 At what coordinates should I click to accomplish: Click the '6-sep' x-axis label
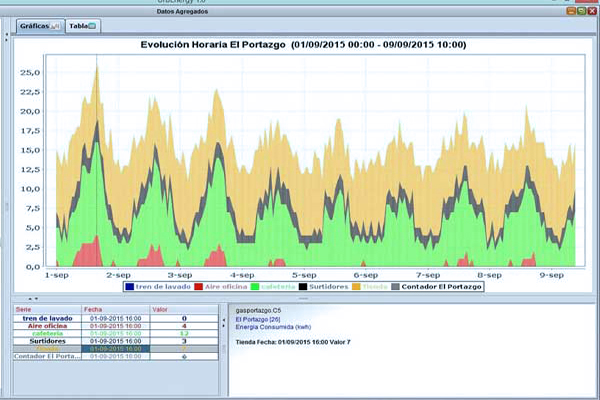(366, 275)
